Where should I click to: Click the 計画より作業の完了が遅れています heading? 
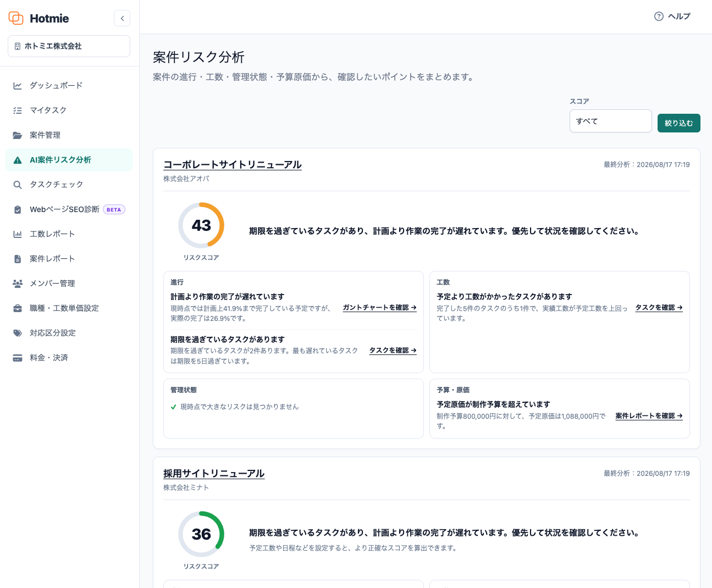(x=228, y=297)
